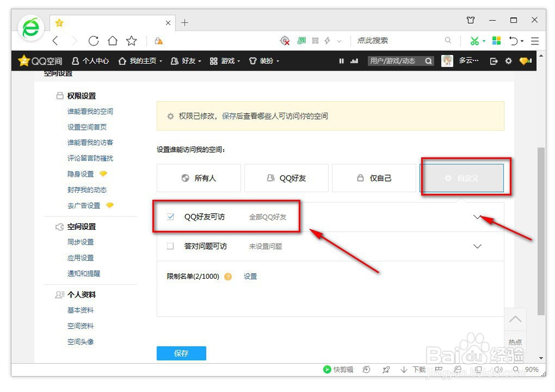This screenshot has height=392, width=555.
Task: Click the speaker volume icon in status bar
Action: pos(498,370)
